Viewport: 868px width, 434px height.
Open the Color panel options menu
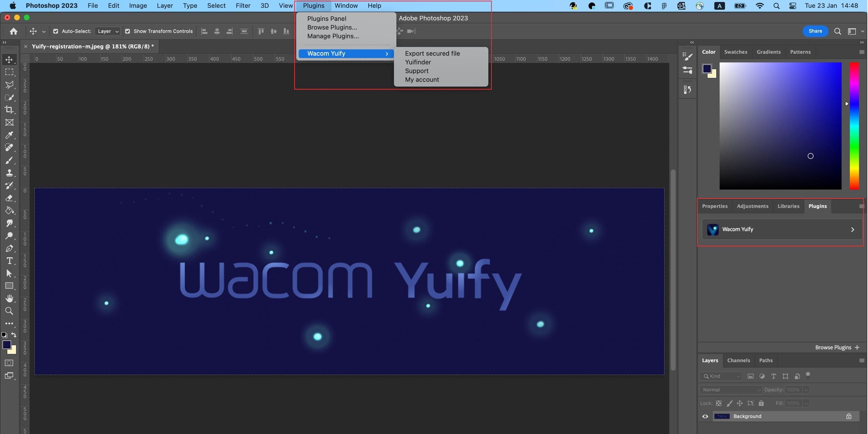coord(862,52)
